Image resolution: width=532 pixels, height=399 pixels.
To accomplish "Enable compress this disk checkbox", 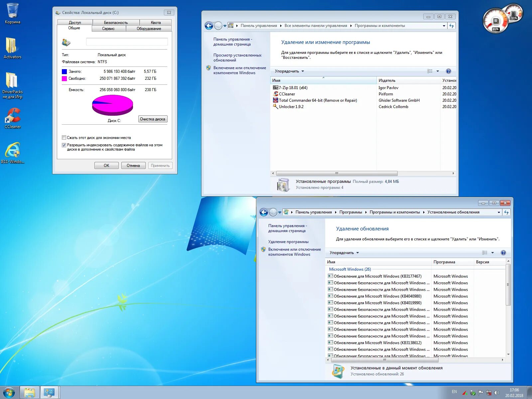I will pos(64,138).
